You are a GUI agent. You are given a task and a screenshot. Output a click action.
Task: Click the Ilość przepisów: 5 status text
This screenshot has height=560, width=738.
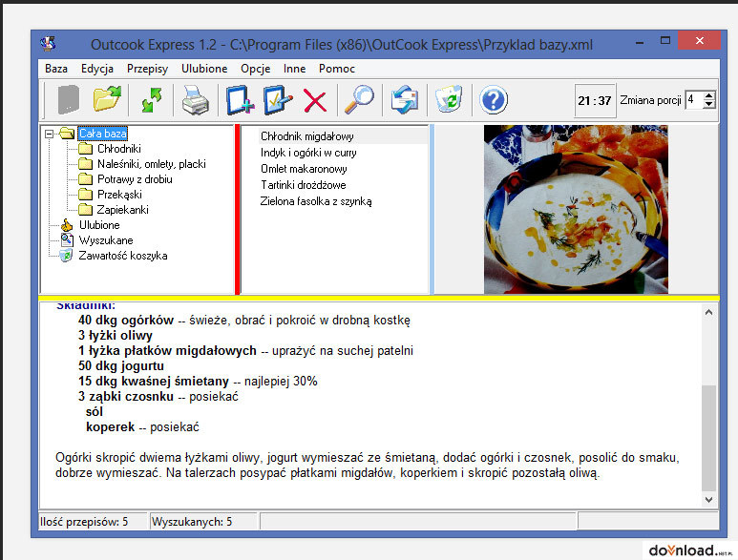84,522
